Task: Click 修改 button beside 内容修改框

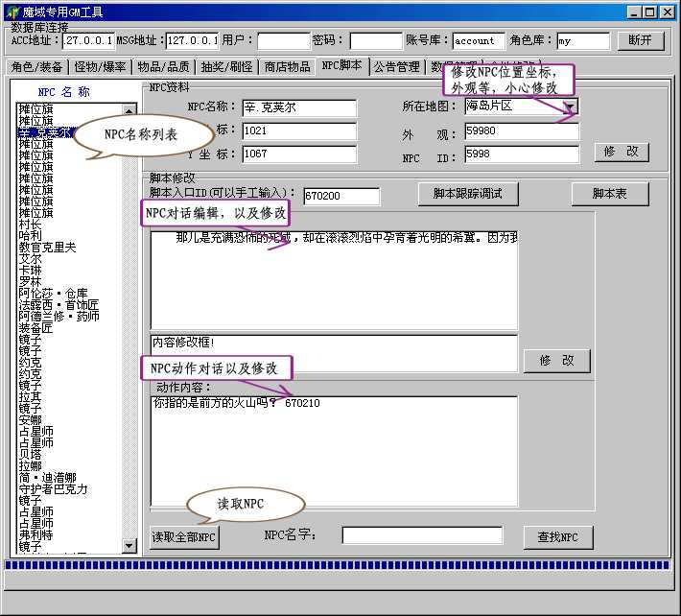Action: coord(556,361)
